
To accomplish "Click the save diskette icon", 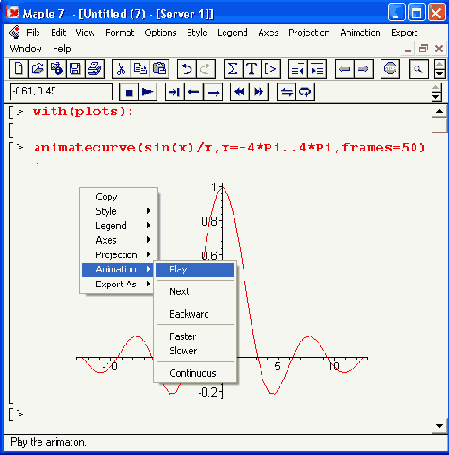I will (x=76, y=69).
